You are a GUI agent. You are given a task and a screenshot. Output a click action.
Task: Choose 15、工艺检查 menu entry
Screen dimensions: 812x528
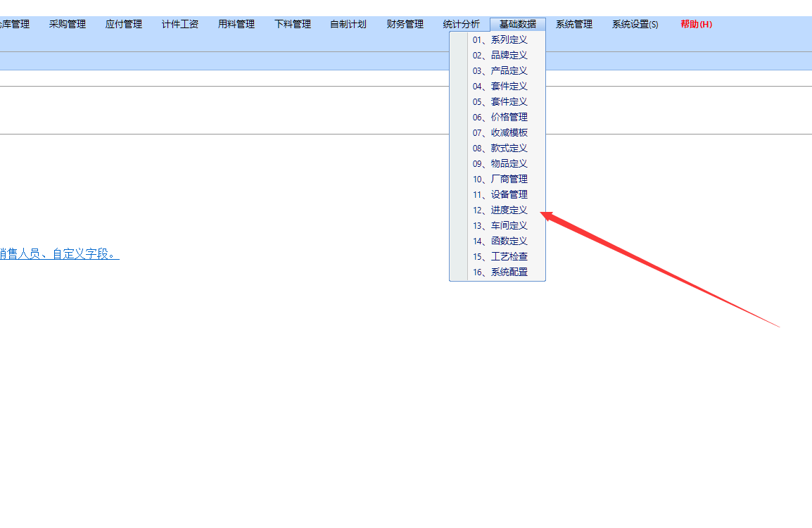500,256
